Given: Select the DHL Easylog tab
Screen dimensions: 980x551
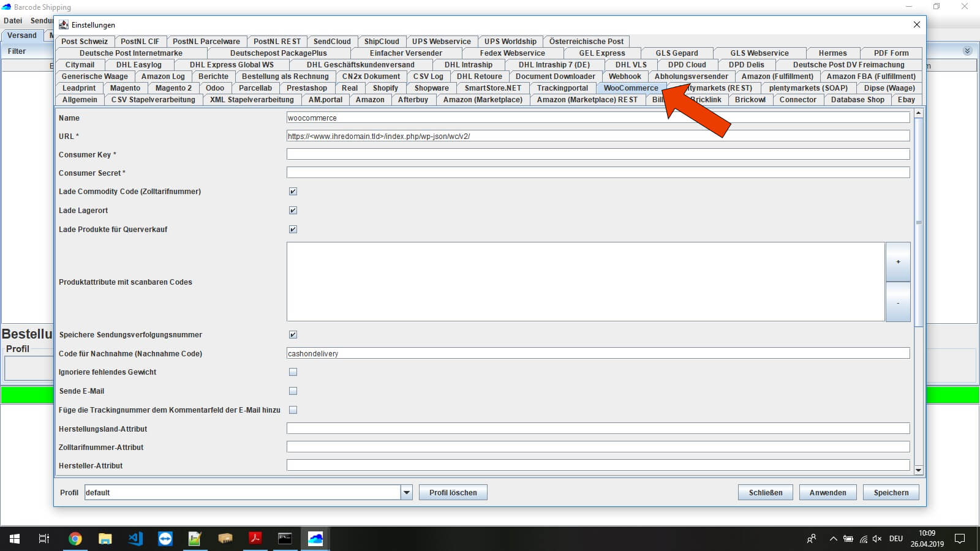Looking at the screenshot, I should (x=139, y=65).
